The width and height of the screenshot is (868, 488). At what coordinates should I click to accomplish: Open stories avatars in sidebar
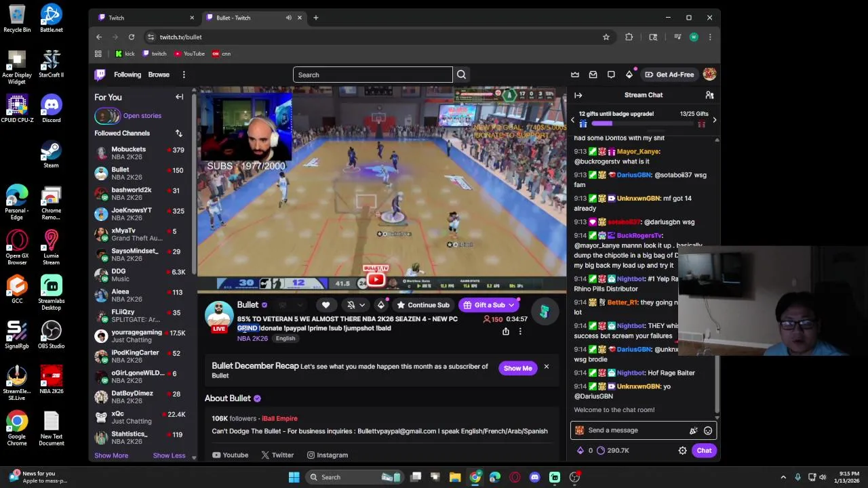pos(107,116)
